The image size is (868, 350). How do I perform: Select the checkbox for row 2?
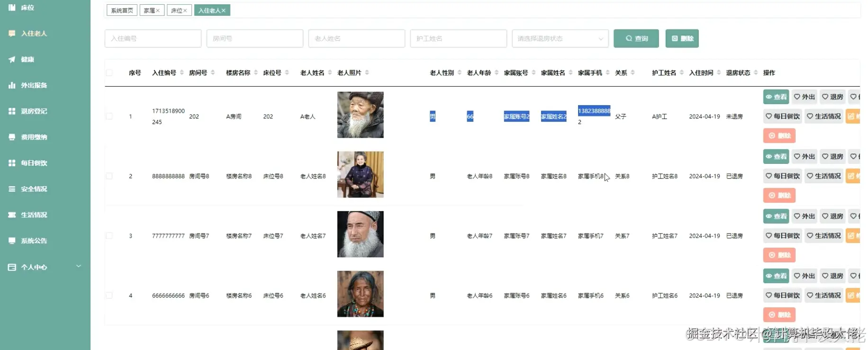click(109, 176)
